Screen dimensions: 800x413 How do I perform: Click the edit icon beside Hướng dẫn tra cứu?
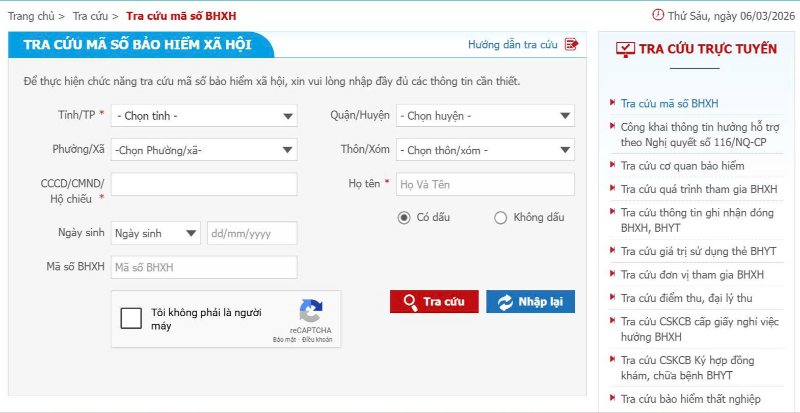tap(571, 44)
